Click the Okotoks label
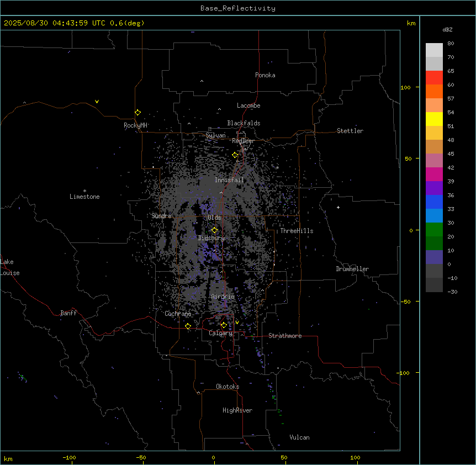Screen dimensions: 476x465 pos(228,387)
